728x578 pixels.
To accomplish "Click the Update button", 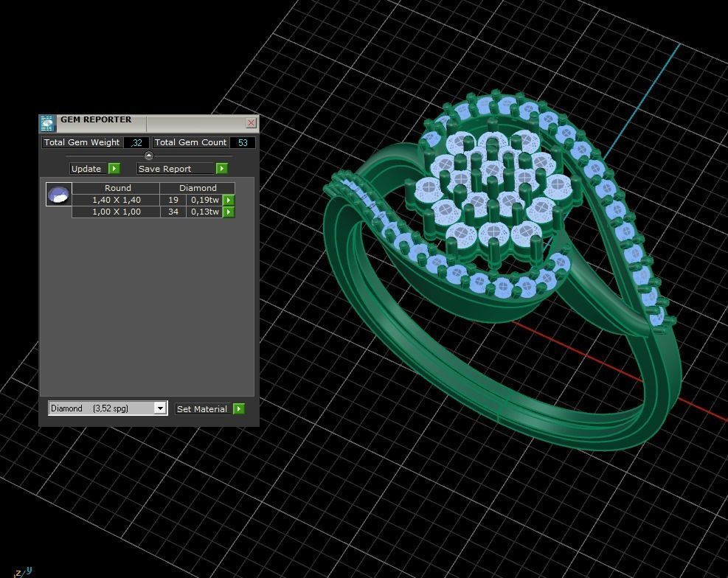I will 89,169.
